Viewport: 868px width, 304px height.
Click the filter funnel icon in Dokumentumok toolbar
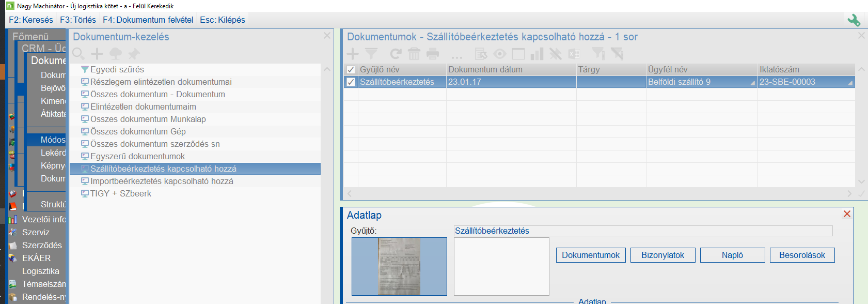[x=371, y=54]
